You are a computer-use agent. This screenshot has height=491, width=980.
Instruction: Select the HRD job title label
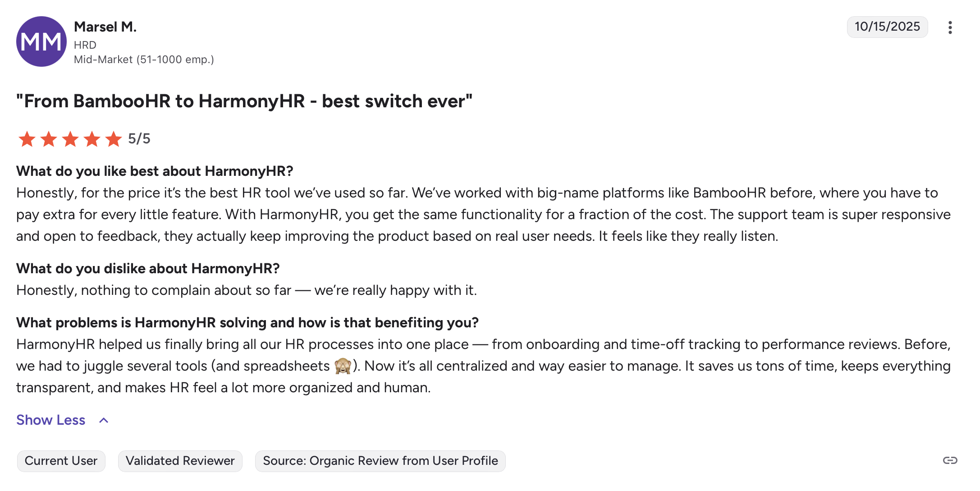click(85, 45)
